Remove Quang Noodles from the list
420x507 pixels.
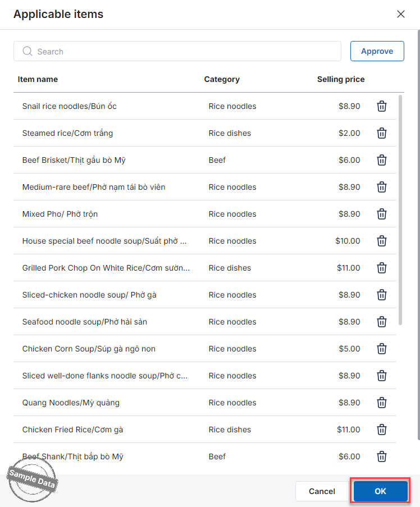point(382,403)
